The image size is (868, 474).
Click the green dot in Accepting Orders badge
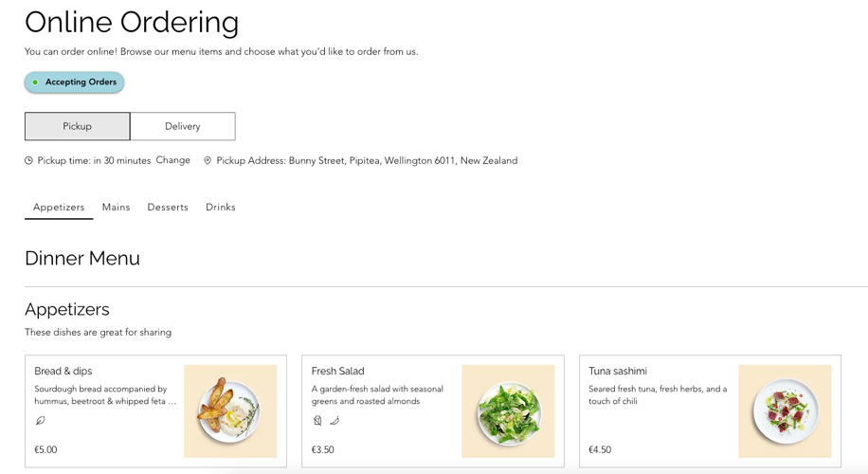[35, 82]
